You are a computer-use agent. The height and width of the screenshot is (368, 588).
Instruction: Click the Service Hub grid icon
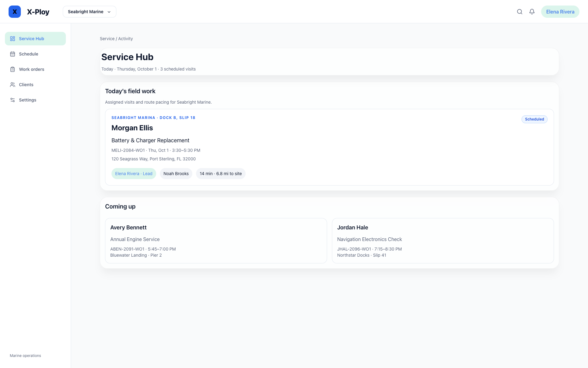click(13, 39)
